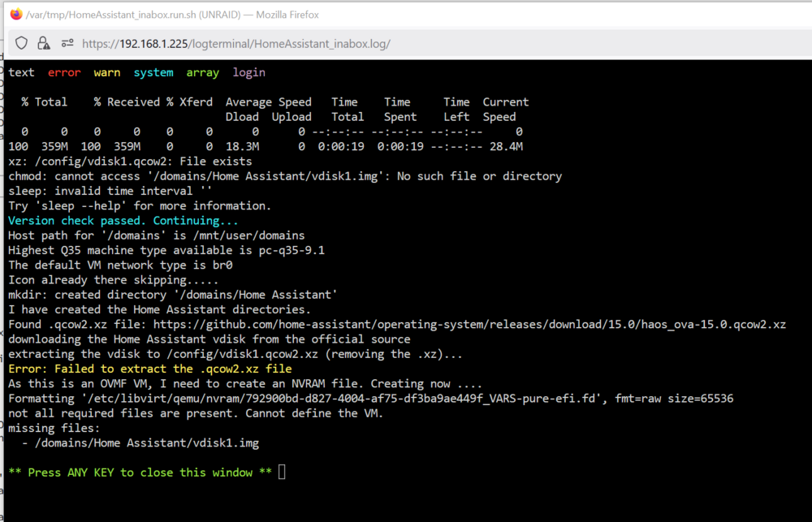Click 'Highest Q35 machine type' line
This screenshot has height=522, width=812.
point(166,250)
